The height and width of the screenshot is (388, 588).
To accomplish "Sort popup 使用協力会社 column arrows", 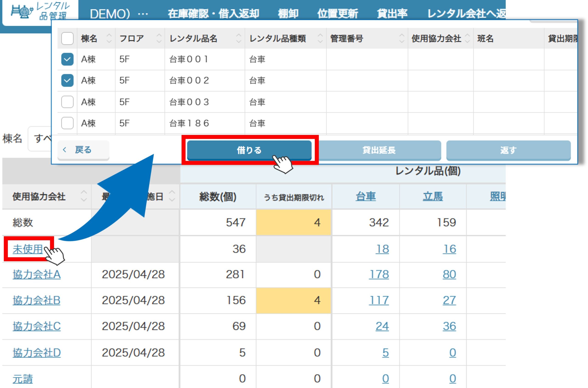I will pyautogui.click(x=467, y=39).
